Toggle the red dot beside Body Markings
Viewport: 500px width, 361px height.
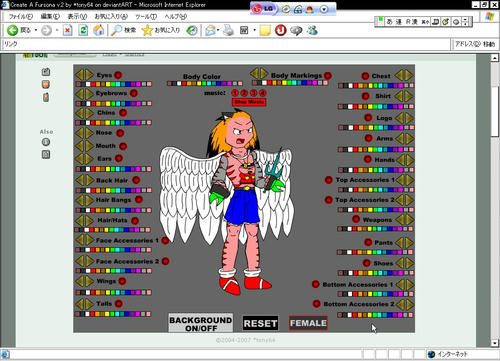328,76
